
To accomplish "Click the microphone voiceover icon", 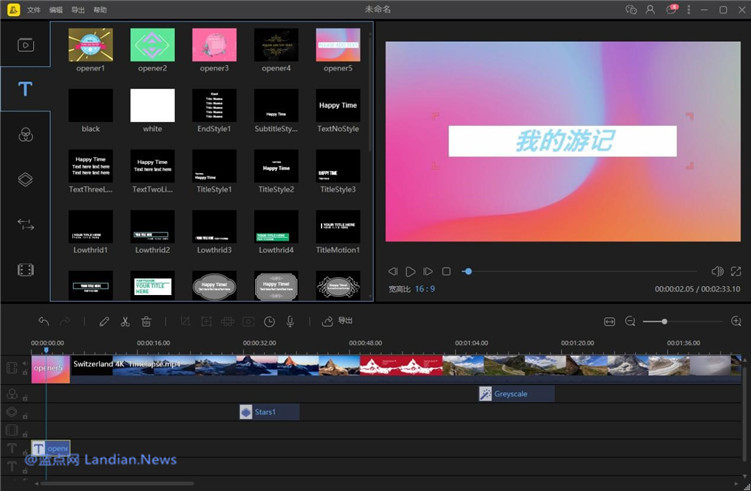I will pos(290,321).
